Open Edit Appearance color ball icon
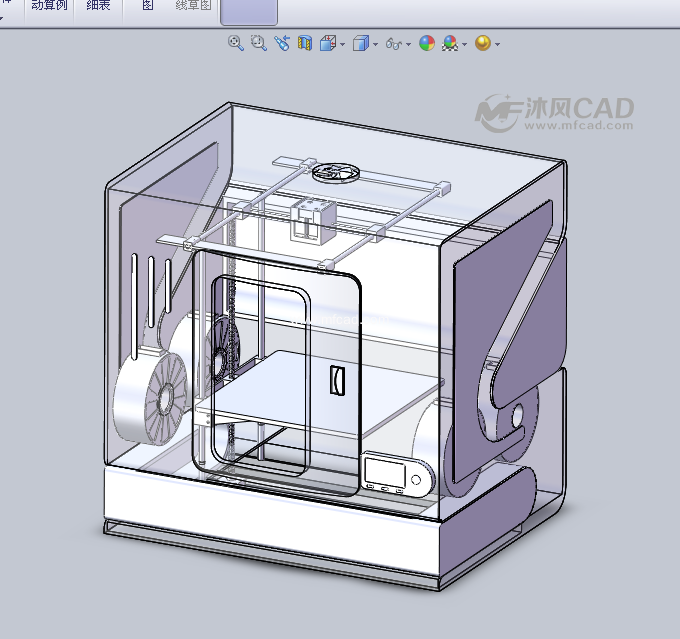The image size is (680, 639). [427, 43]
